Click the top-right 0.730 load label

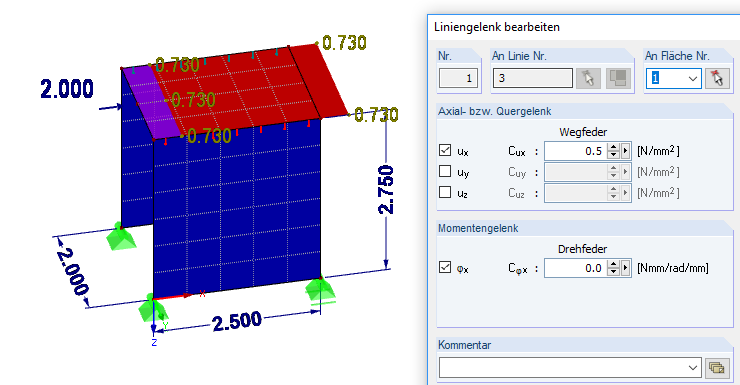(345, 43)
